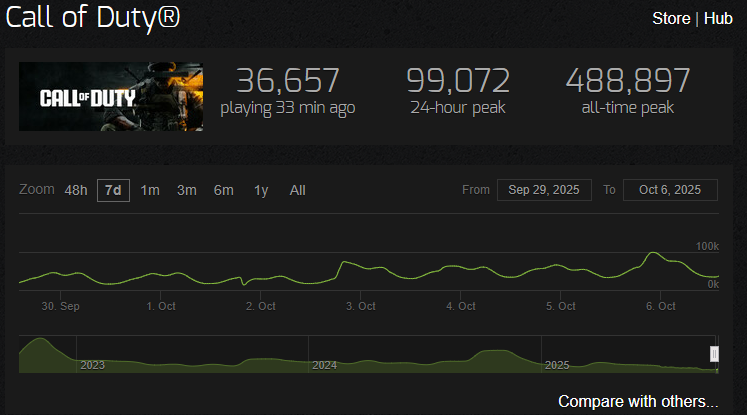The image size is (747, 415).
Task: Click the Call of Duty page title
Action: pos(93,18)
